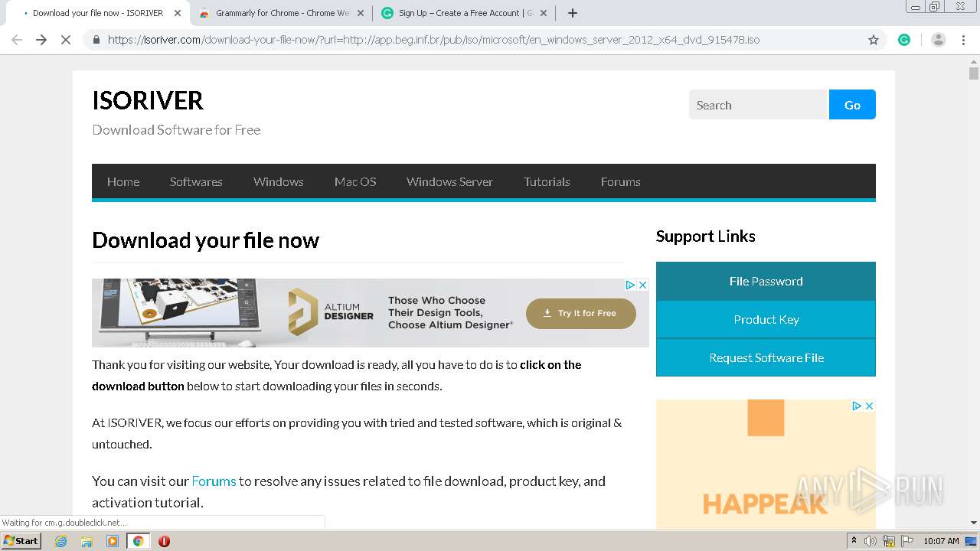The height and width of the screenshot is (551, 980).
Task: Click the network tray icon
Action: [x=889, y=541]
